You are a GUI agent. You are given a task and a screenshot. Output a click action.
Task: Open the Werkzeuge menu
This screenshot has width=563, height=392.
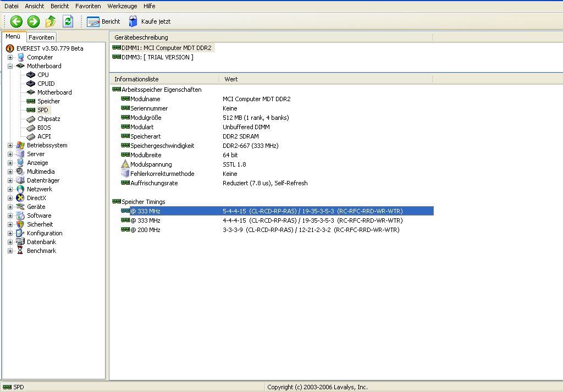coord(122,6)
